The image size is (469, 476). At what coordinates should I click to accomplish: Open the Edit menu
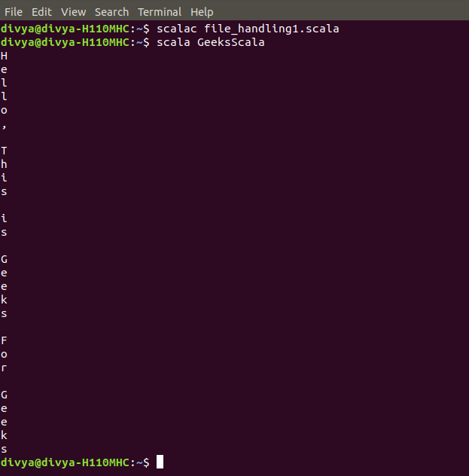coord(41,12)
